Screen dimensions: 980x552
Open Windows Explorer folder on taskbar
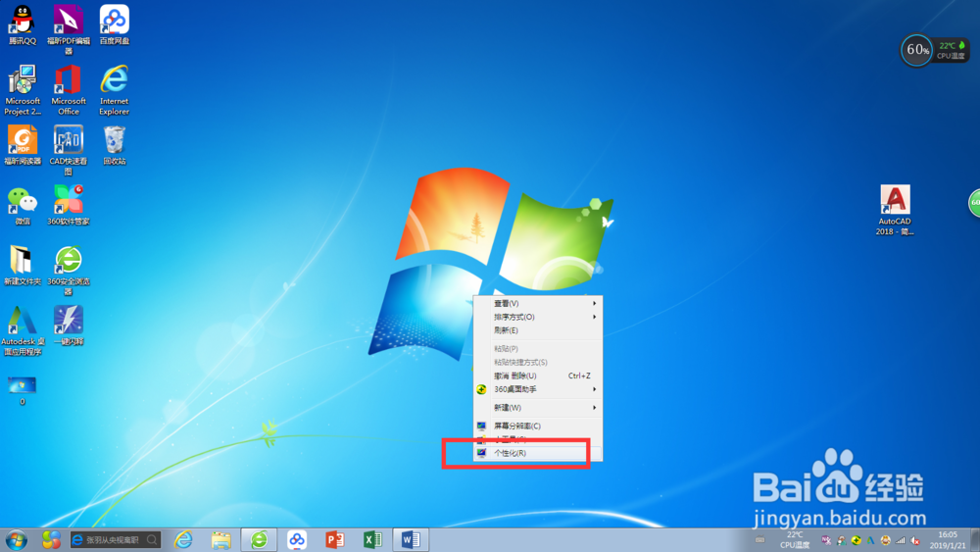(221, 539)
